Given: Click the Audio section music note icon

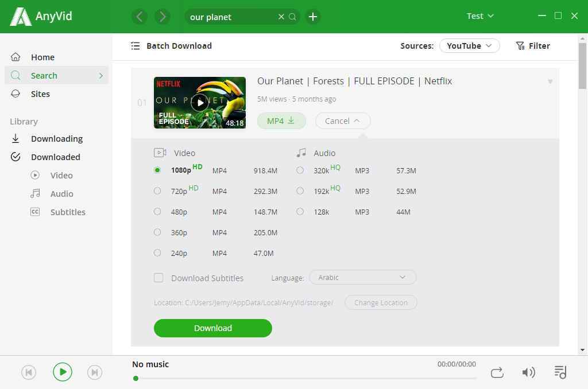Looking at the screenshot, I should [301, 153].
